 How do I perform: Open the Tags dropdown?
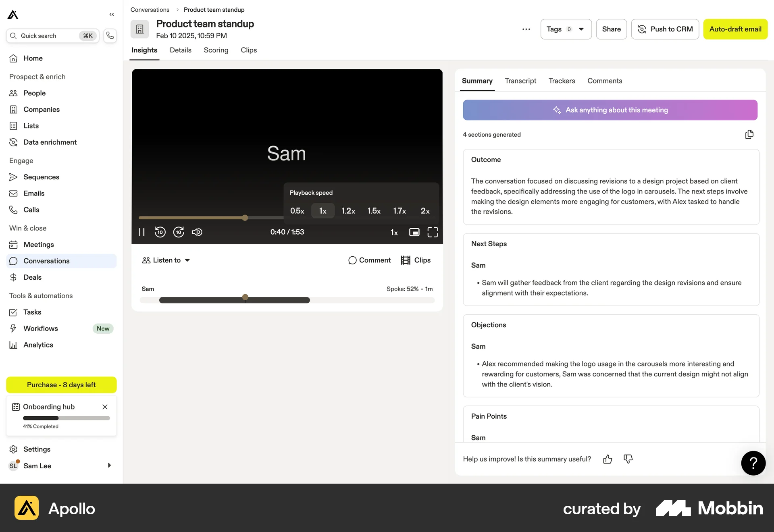[566, 29]
